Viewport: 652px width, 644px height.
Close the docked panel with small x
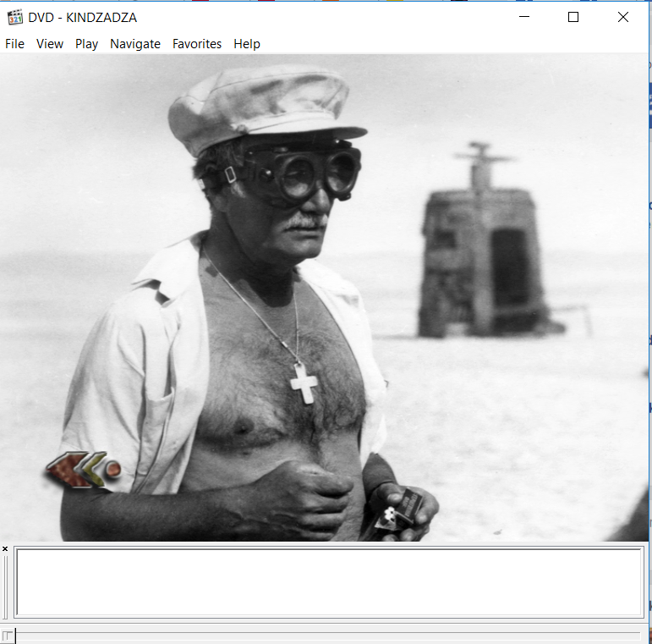[x=5, y=548]
